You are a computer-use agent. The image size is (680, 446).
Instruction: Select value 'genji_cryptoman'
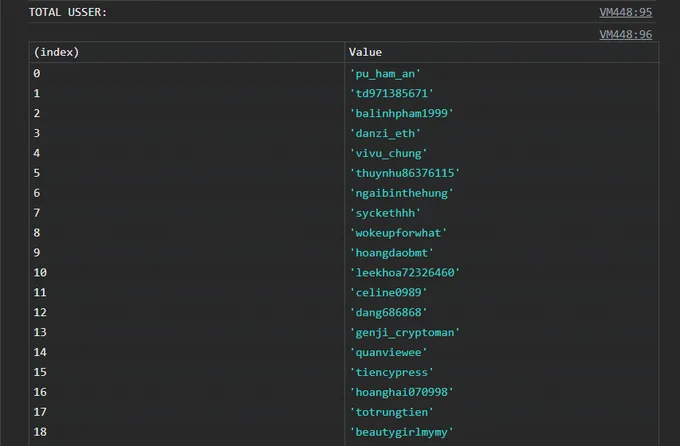(x=405, y=332)
